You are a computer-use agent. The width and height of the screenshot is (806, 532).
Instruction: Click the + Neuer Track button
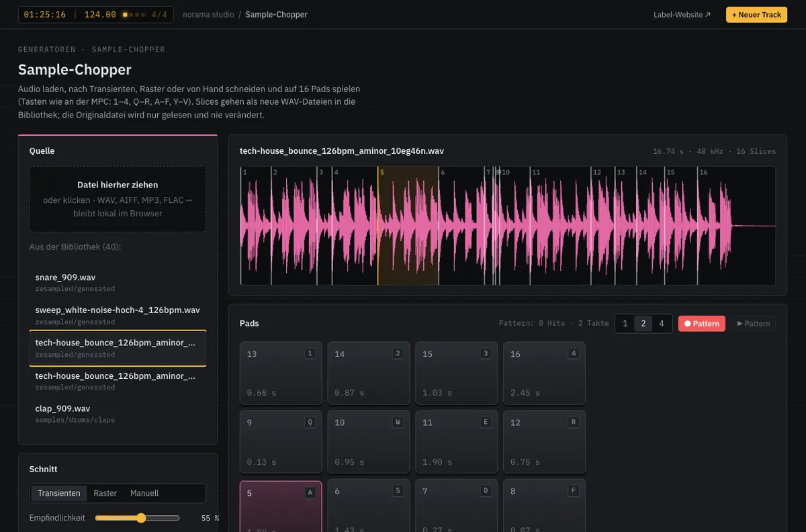756,15
